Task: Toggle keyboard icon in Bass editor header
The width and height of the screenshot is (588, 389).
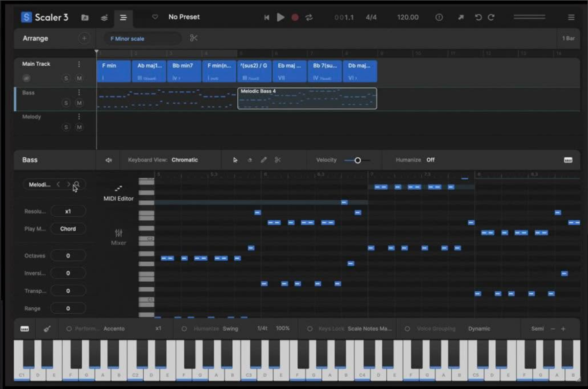Action: [x=568, y=160]
